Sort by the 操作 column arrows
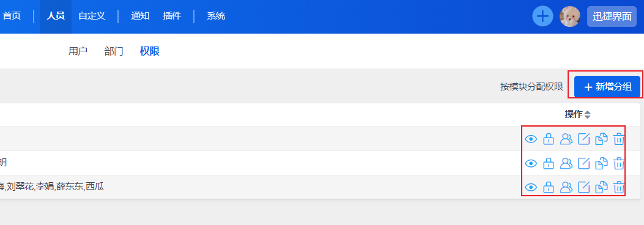The image size is (644, 225). (x=587, y=114)
